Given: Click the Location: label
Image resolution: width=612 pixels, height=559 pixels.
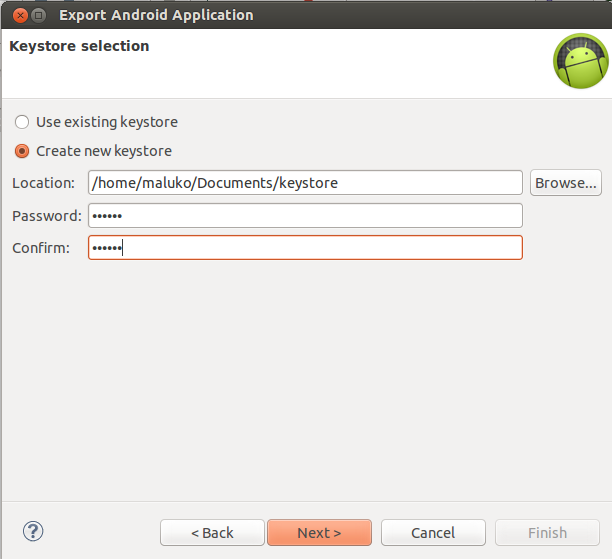Looking at the screenshot, I should (43, 183).
